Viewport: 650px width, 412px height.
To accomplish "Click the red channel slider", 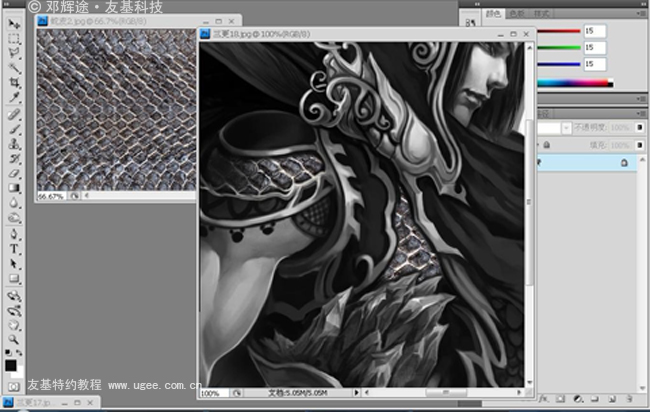I will tap(558, 31).
